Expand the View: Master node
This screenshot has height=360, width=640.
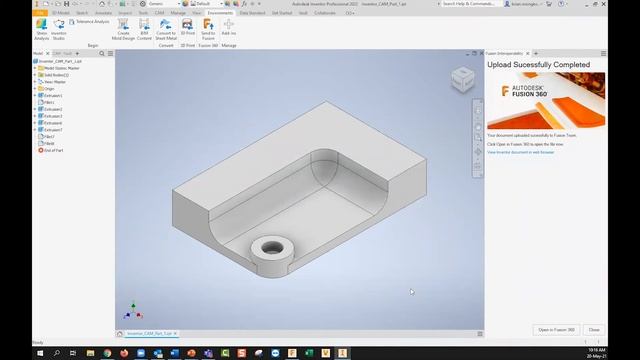[35, 82]
